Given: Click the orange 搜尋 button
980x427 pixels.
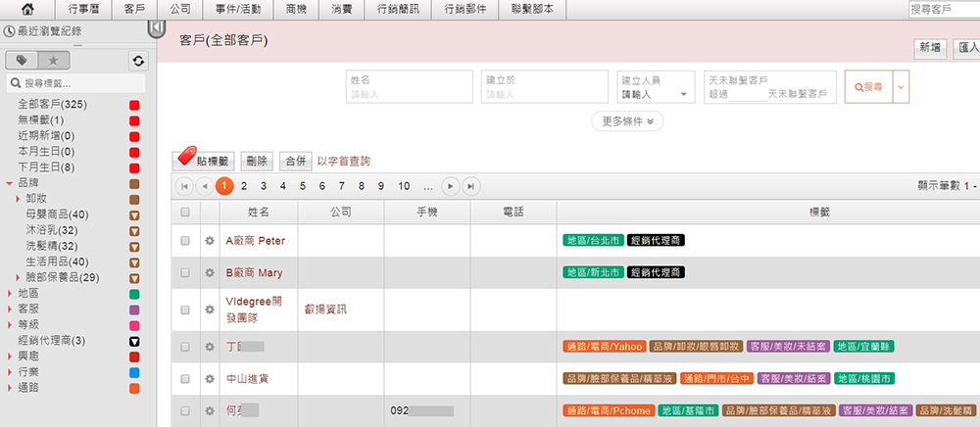Looking at the screenshot, I should (x=868, y=87).
